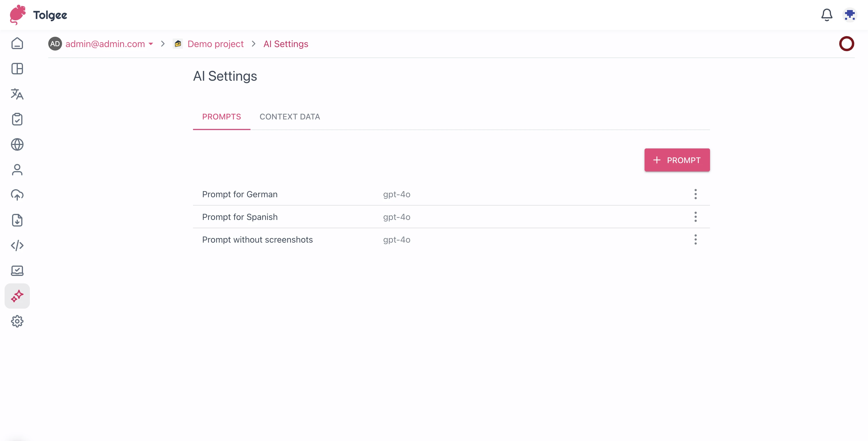Open Demo project via breadcrumb link

[x=215, y=44]
